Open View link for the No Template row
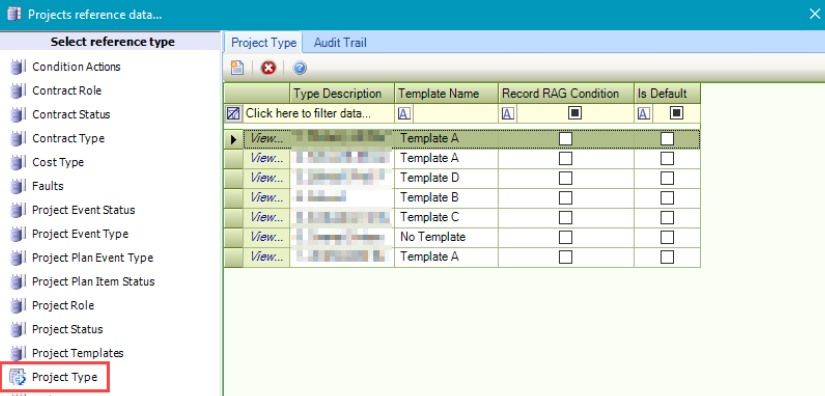 click(267, 237)
